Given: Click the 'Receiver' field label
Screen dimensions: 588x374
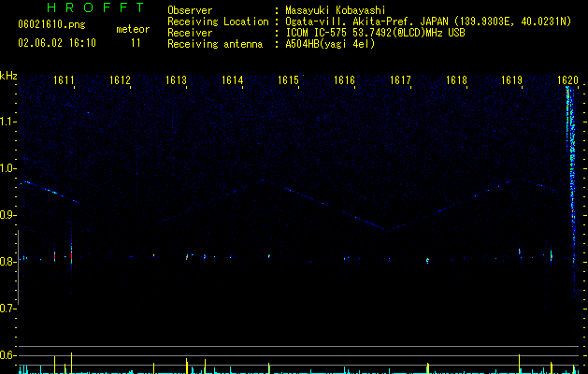Looking at the screenshot, I should pyautogui.click(x=190, y=33).
